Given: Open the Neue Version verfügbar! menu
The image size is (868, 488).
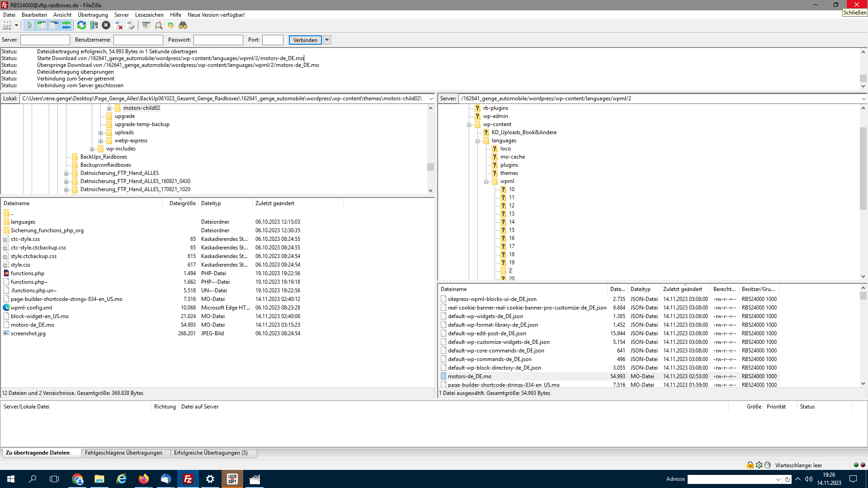Looking at the screenshot, I should [x=216, y=15].
